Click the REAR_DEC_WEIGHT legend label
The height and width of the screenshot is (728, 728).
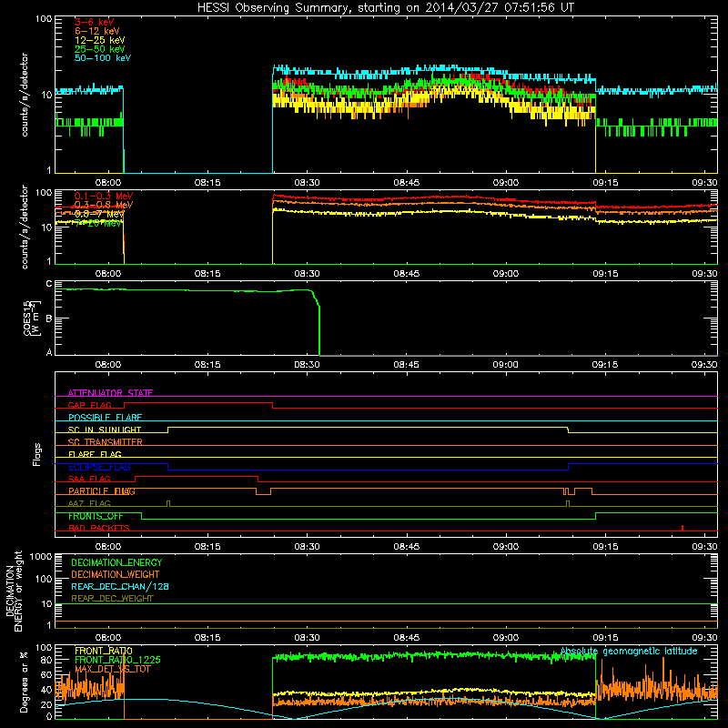112,599
